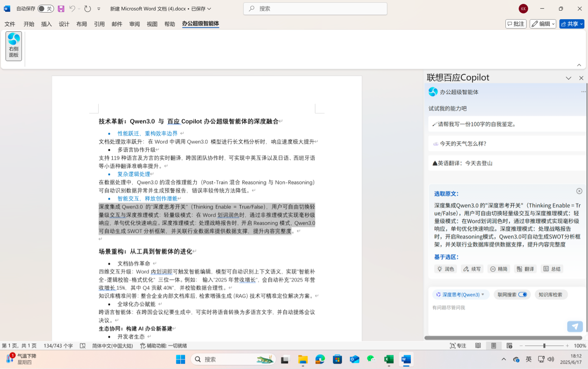The width and height of the screenshot is (588, 369).
Task: Click the zoom out minus button
Action: (x=521, y=346)
